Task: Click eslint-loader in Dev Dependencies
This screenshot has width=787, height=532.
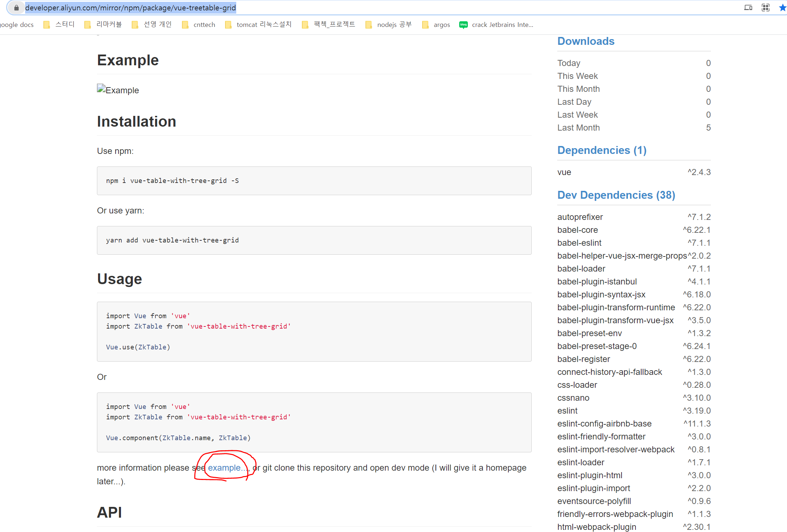Action: [x=581, y=462]
